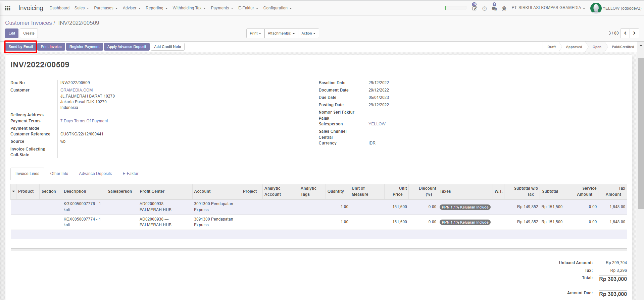This screenshot has height=300, width=644.
Task: Click the Create button
Action: coord(29,33)
